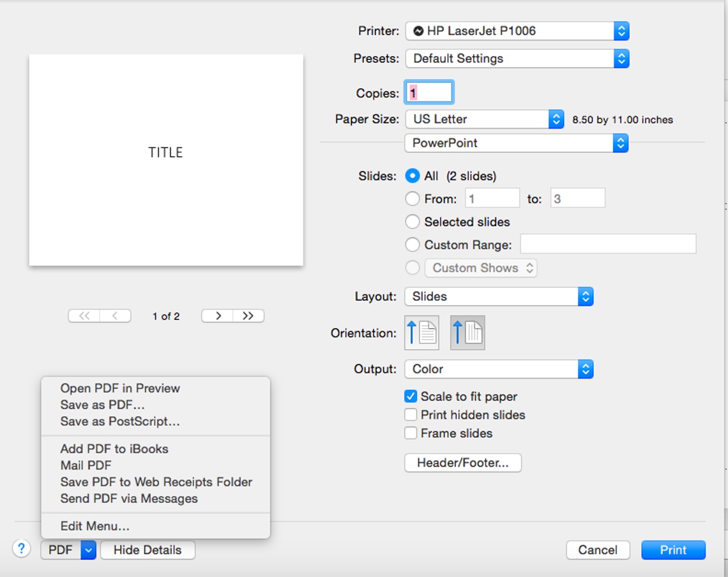
Task: Open the help question mark button
Action: point(21,549)
